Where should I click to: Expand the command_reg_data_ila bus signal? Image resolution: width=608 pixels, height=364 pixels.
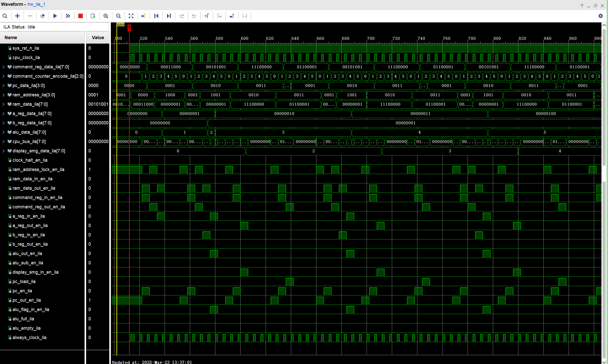4,67
